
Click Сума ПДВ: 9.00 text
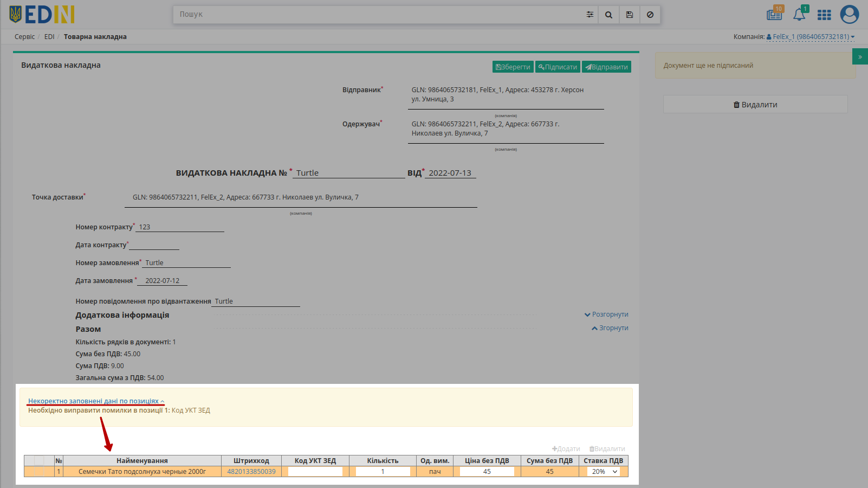(x=100, y=366)
